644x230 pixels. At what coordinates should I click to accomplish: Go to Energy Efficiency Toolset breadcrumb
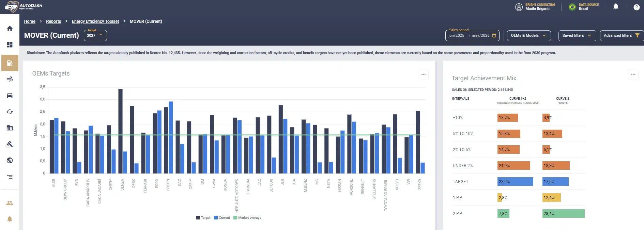(x=95, y=21)
